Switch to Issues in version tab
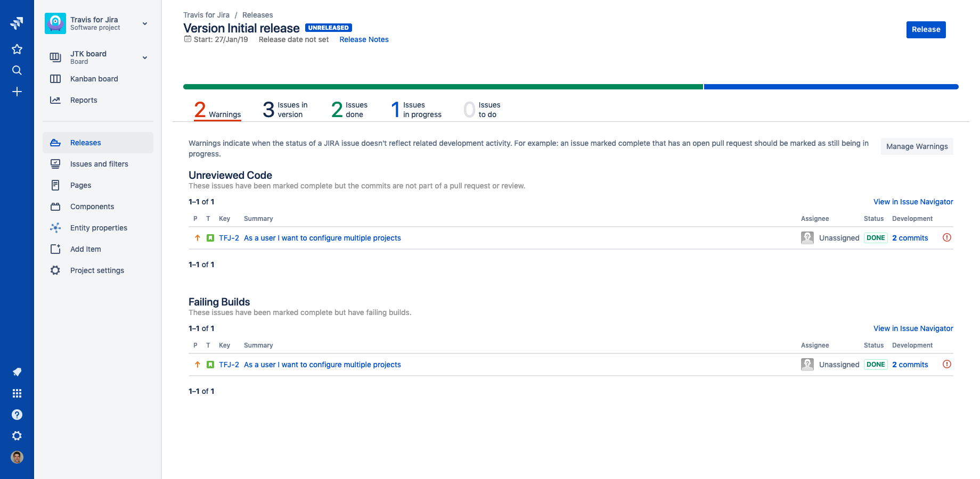 pyautogui.click(x=285, y=110)
